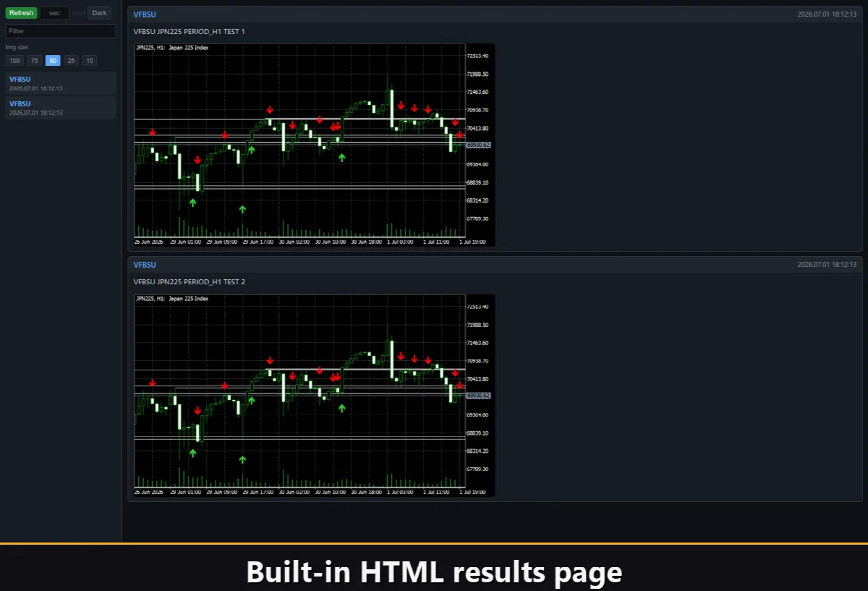
Task: Open the JPN225 chart image for TEST 2
Action: point(315,395)
